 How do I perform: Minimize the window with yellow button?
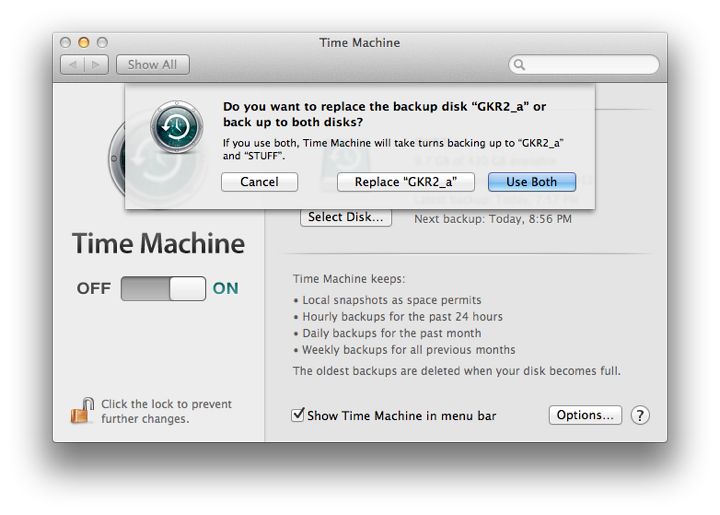(84, 43)
